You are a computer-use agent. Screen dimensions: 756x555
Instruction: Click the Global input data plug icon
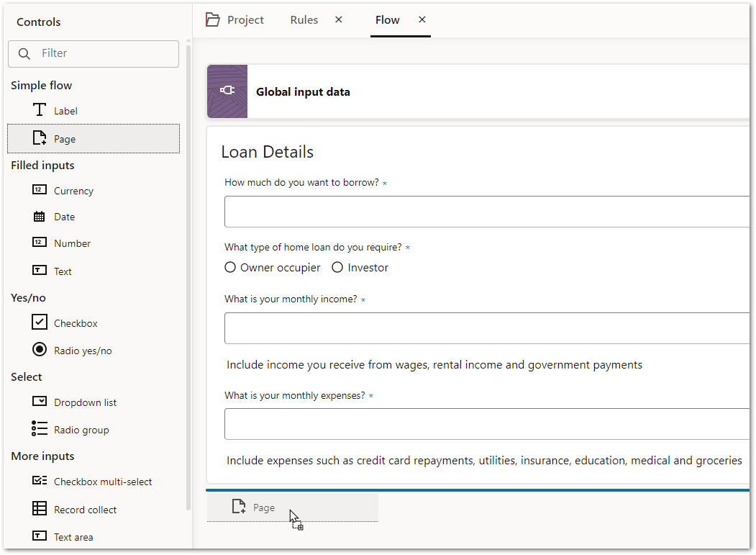pyautogui.click(x=227, y=91)
